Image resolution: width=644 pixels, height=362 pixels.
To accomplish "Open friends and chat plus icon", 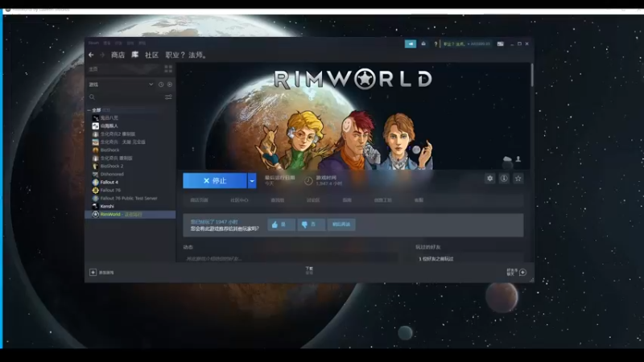I will [x=522, y=272].
